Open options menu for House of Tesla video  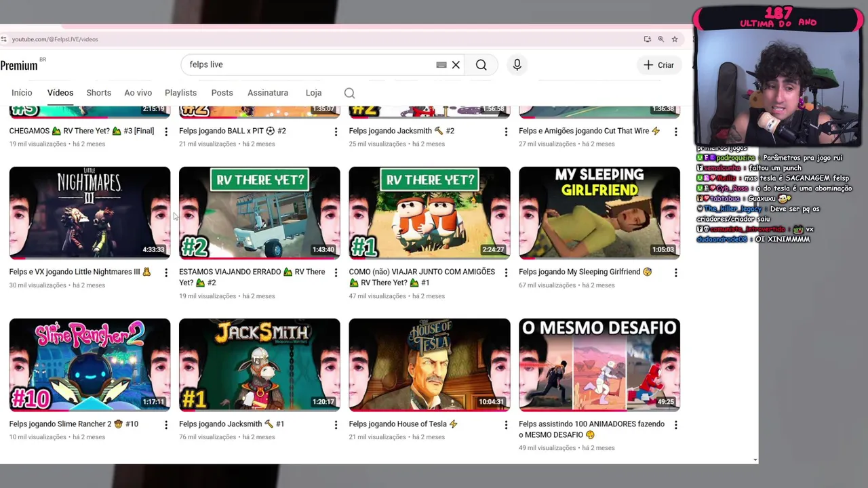[506, 425]
